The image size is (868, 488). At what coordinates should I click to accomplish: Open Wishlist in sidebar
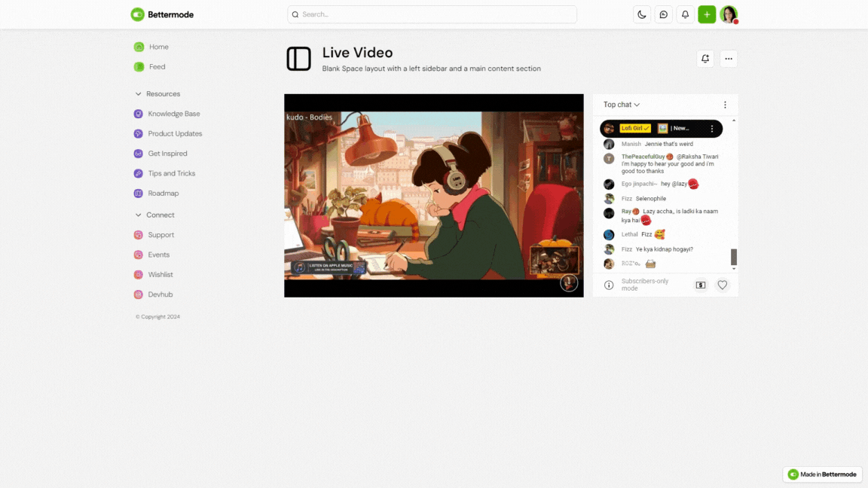(x=160, y=275)
